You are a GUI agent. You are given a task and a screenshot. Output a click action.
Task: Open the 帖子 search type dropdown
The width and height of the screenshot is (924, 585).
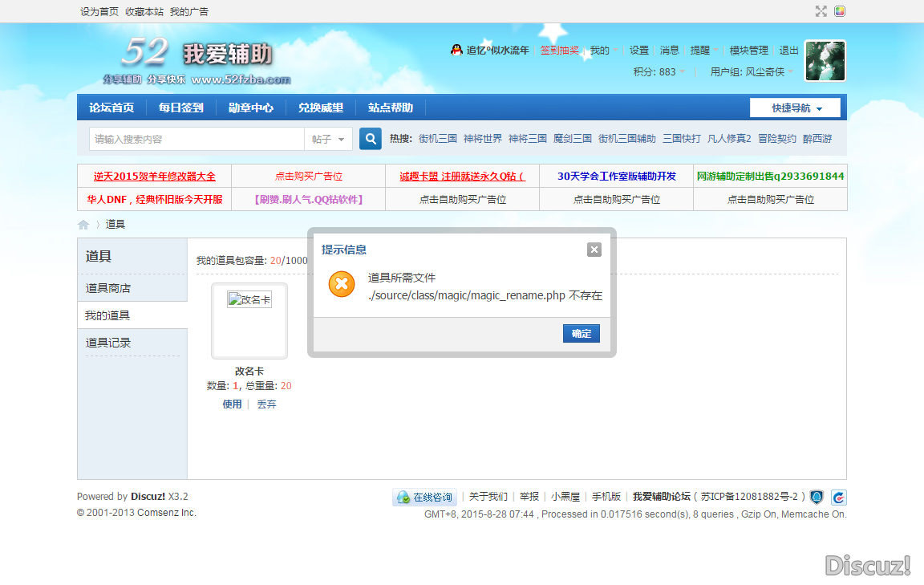(x=328, y=139)
